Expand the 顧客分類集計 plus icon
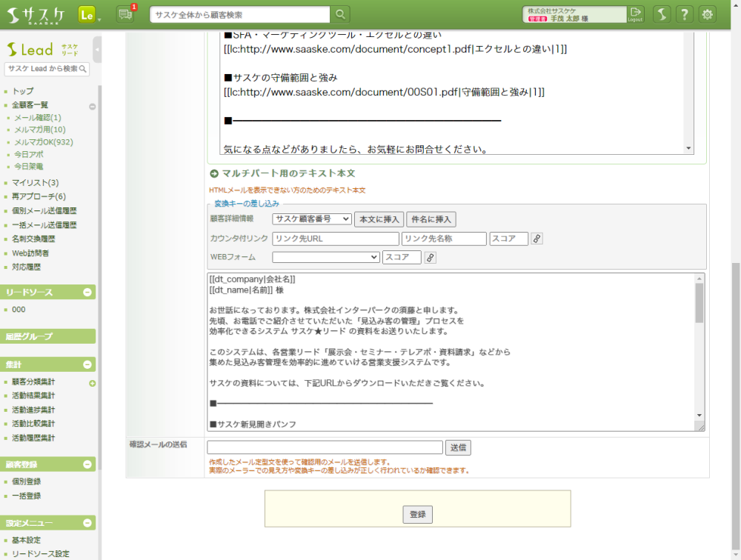This screenshot has height=560, width=741. coord(93,383)
